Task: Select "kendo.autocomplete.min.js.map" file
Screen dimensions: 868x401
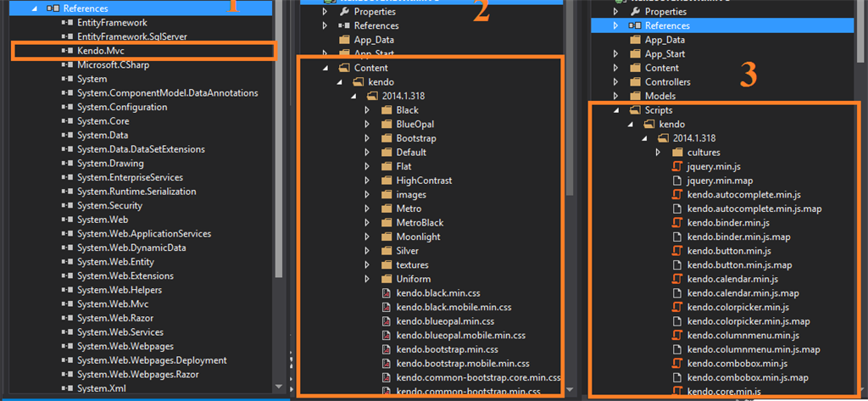Action: pyautogui.click(x=754, y=209)
